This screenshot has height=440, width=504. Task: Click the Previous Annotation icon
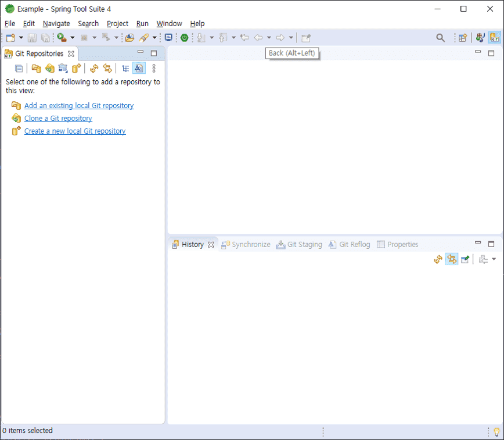click(223, 38)
